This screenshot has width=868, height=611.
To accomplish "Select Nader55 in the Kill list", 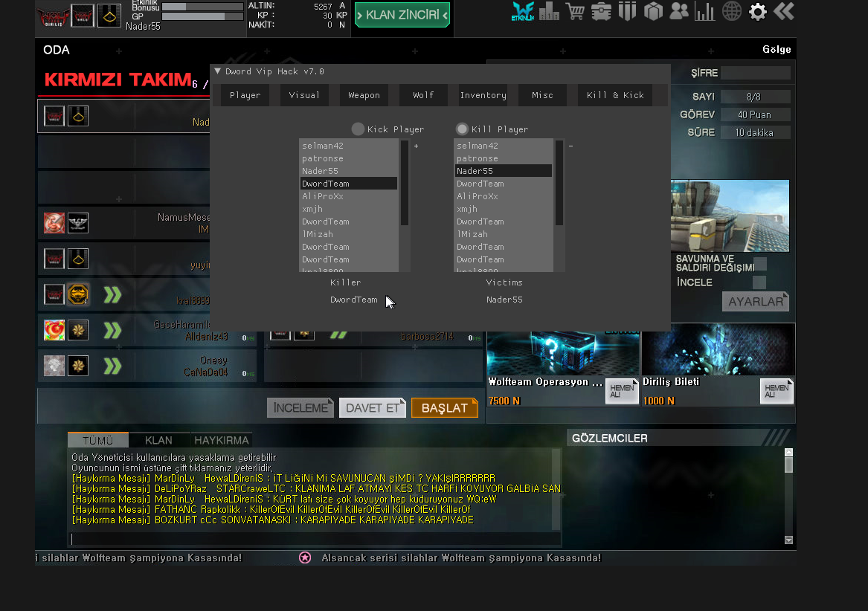I will (504, 171).
